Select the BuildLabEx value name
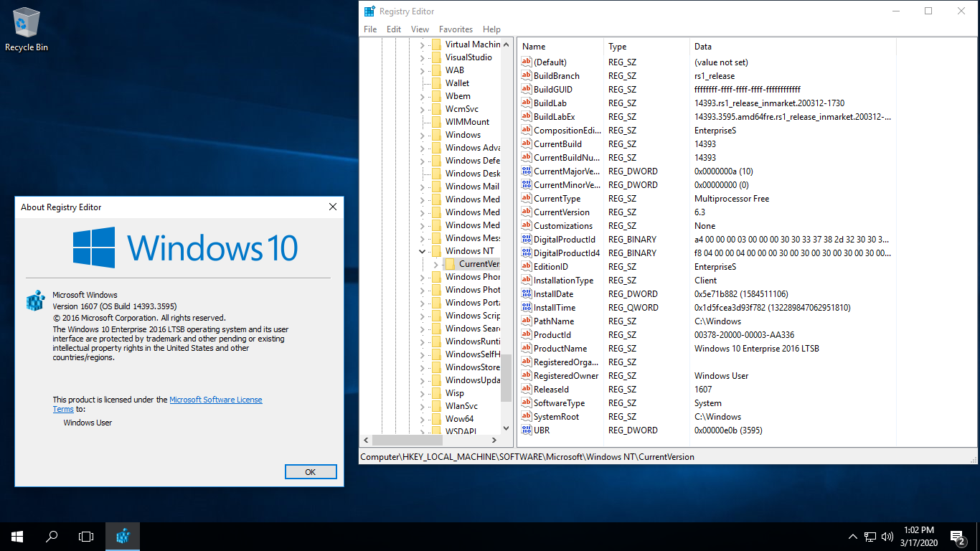 554,116
